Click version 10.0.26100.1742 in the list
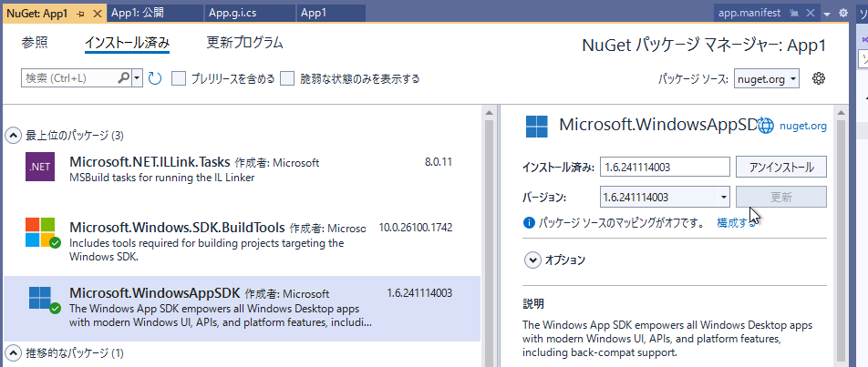868x367 pixels. pos(415,227)
